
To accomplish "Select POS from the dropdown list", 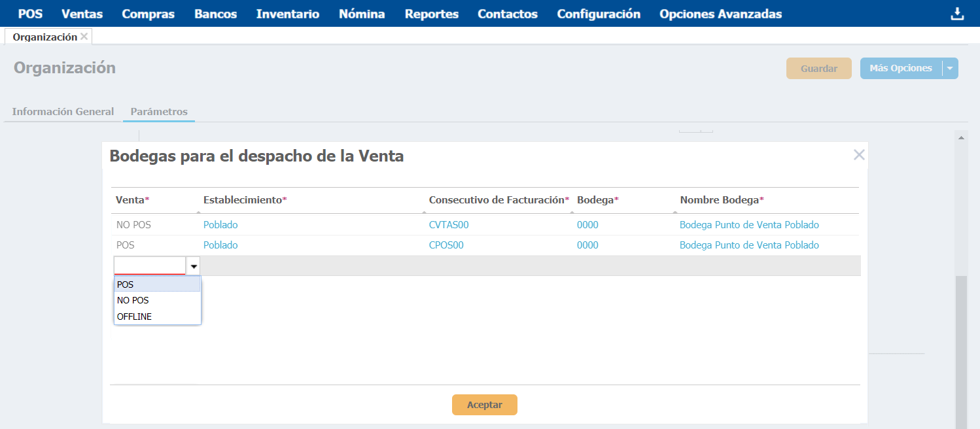I will pyautogui.click(x=157, y=284).
